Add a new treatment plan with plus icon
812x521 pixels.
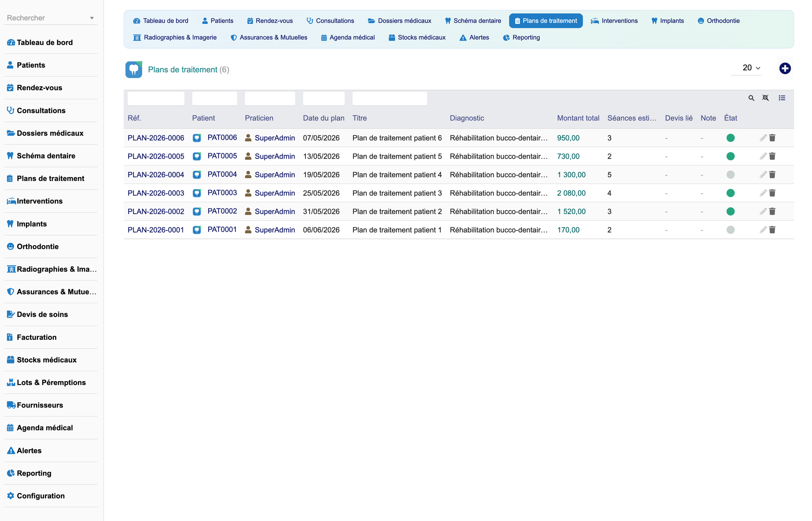coord(785,68)
